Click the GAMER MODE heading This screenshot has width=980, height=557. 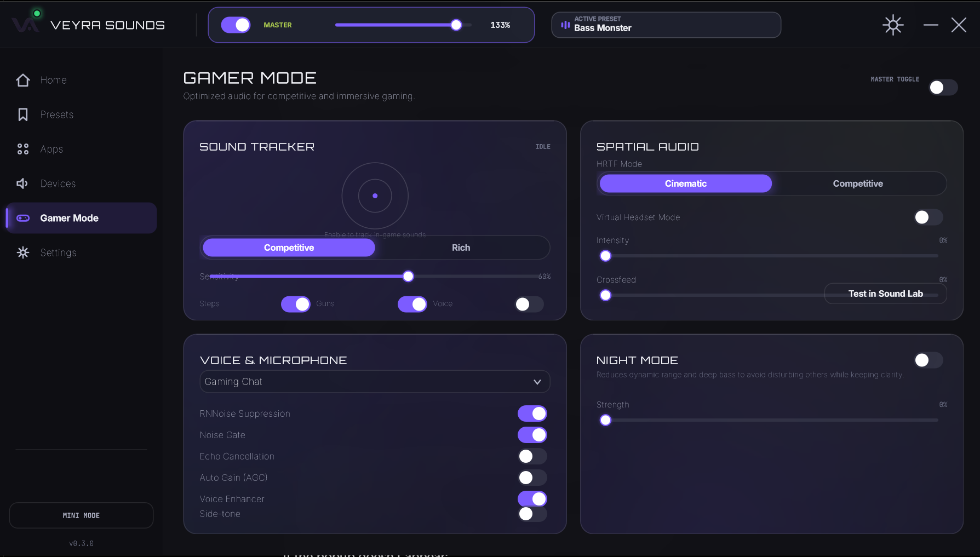point(250,78)
